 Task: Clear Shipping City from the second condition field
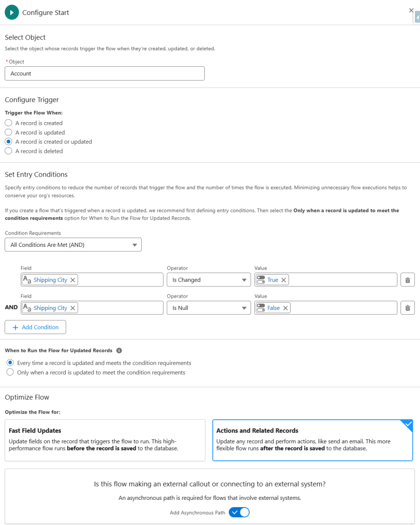pyautogui.click(x=72, y=308)
